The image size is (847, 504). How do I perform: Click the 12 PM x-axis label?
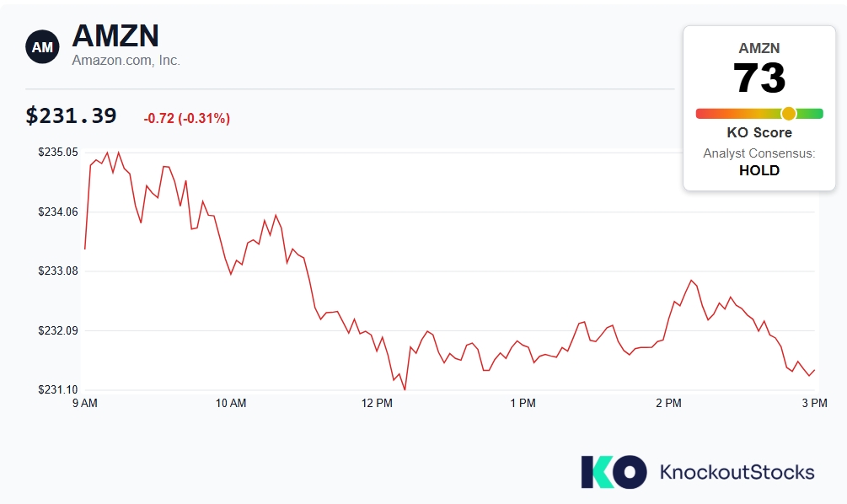[377, 403]
